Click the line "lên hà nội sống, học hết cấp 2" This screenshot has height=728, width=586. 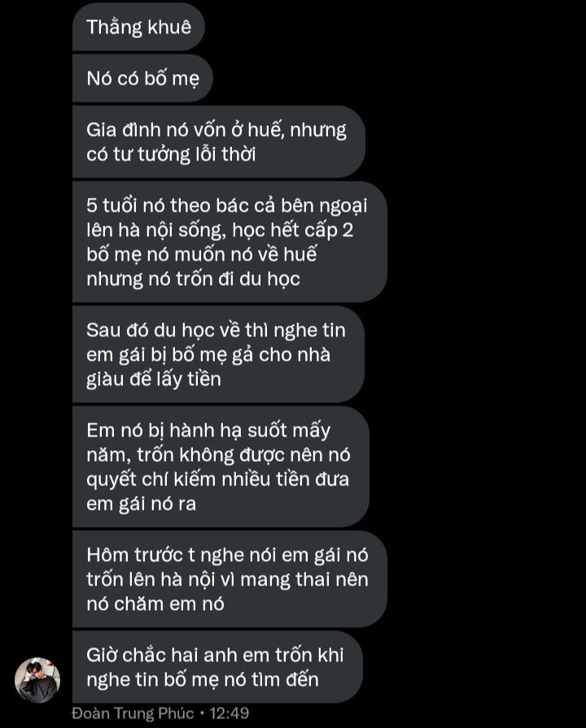click(x=220, y=230)
